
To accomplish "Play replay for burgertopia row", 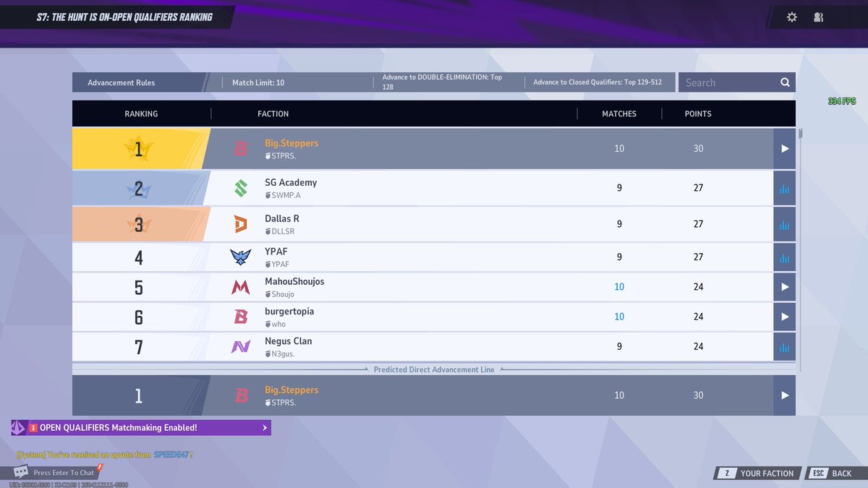I will point(785,317).
